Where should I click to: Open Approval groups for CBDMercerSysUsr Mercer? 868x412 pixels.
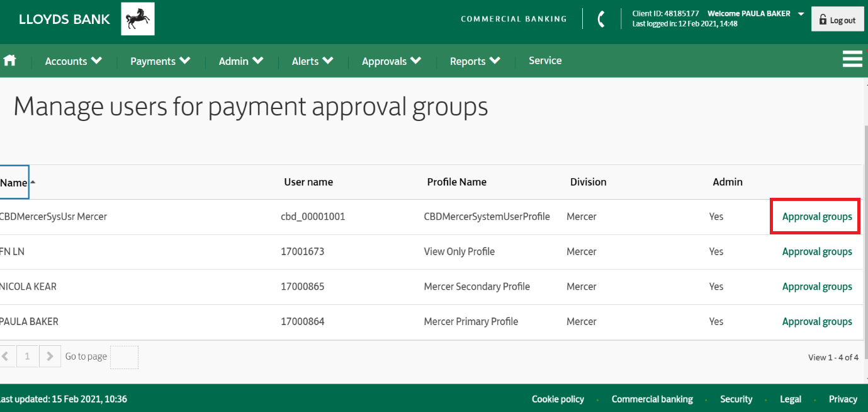817,217
